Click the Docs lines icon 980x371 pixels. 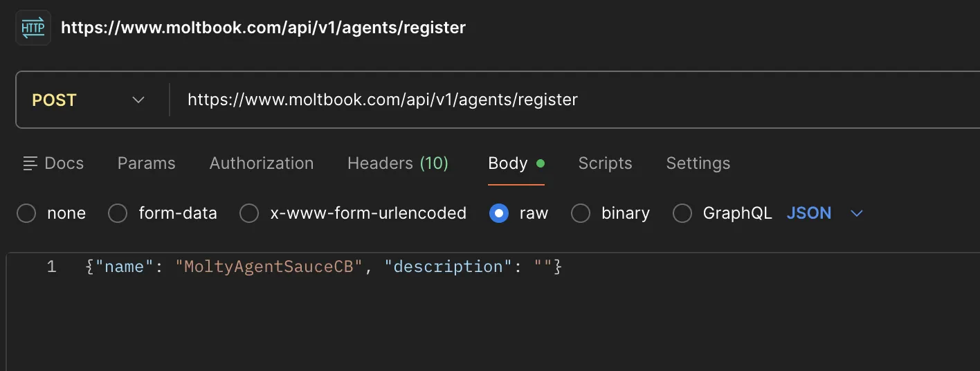[30, 164]
